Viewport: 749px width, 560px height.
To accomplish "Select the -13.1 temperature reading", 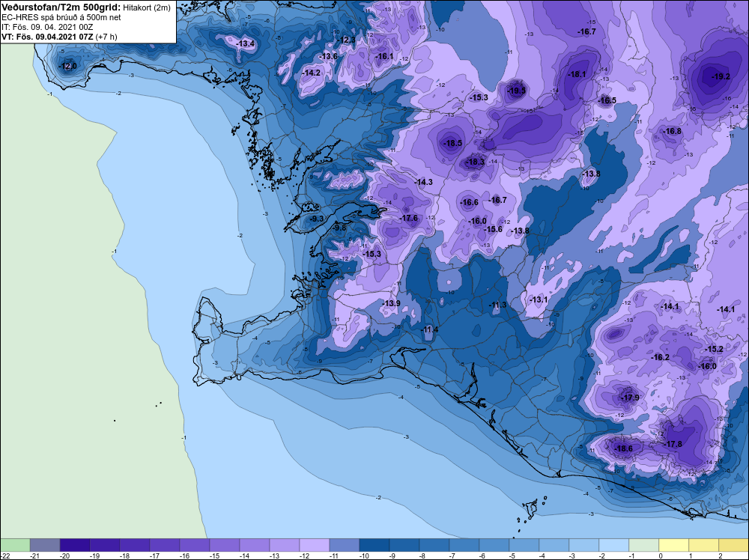I will (539, 299).
